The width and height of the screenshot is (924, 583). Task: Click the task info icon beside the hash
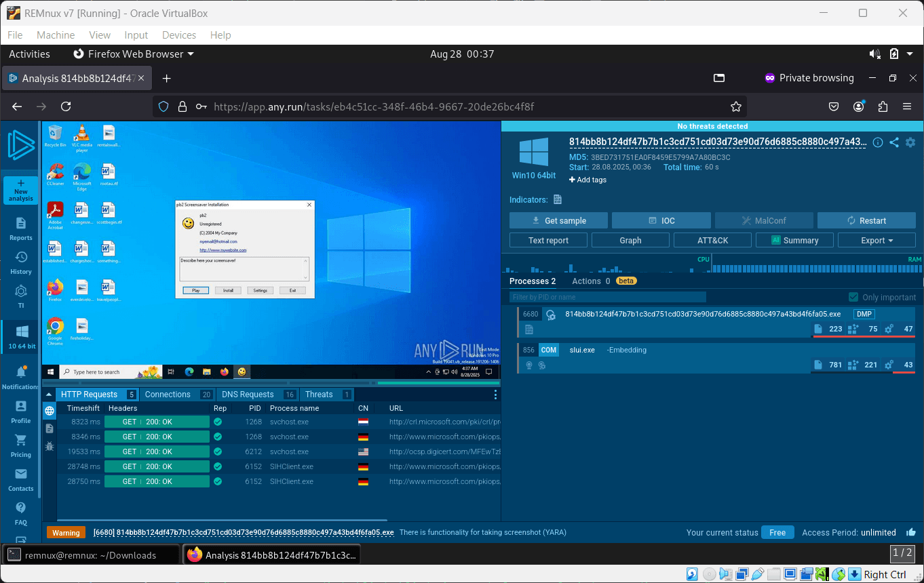[x=878, y=142]
